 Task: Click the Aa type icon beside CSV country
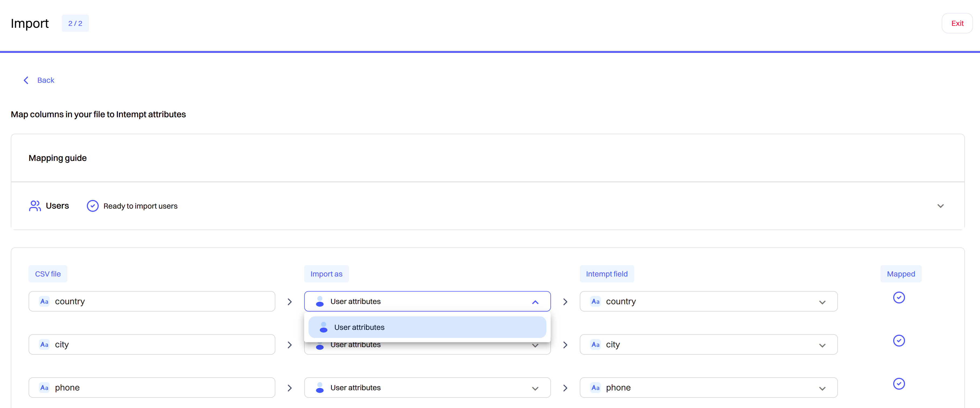click(44, 302)
